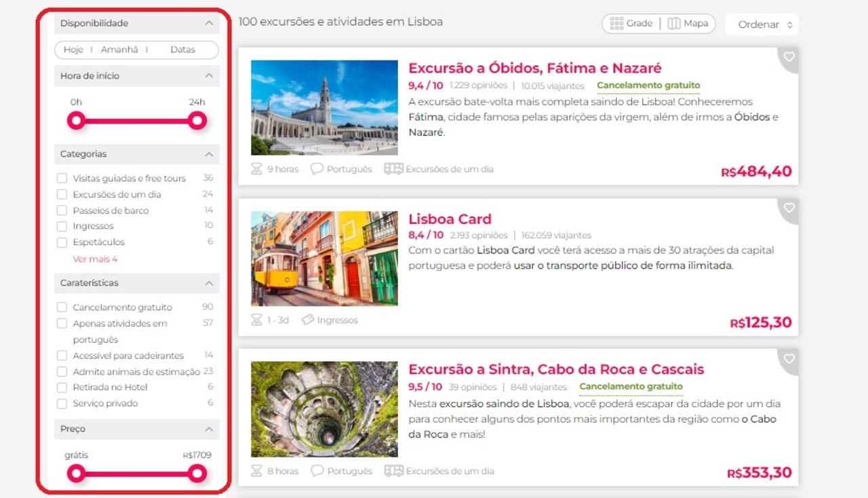Collapse the Hora de início section
The image size is (868, 498).
pyautogui.click(x=209, y=76)
